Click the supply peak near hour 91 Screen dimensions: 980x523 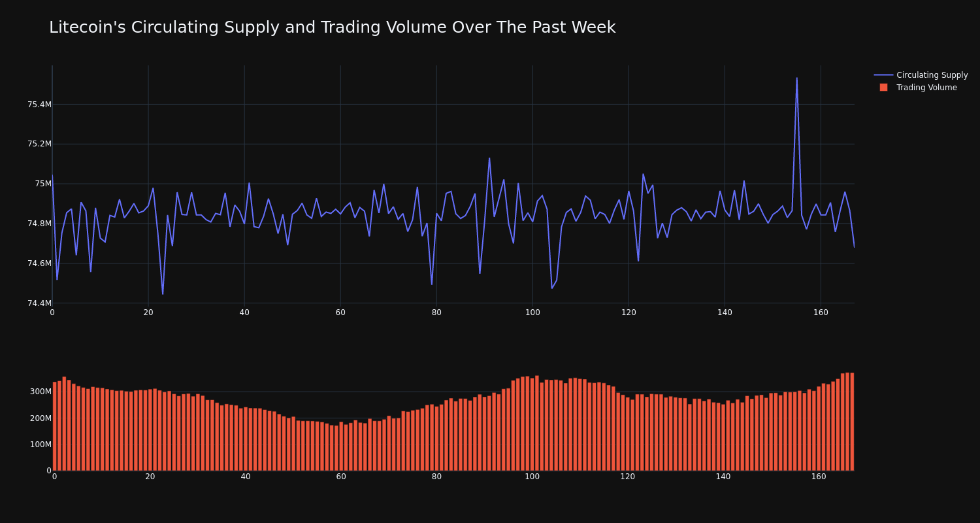489,158
